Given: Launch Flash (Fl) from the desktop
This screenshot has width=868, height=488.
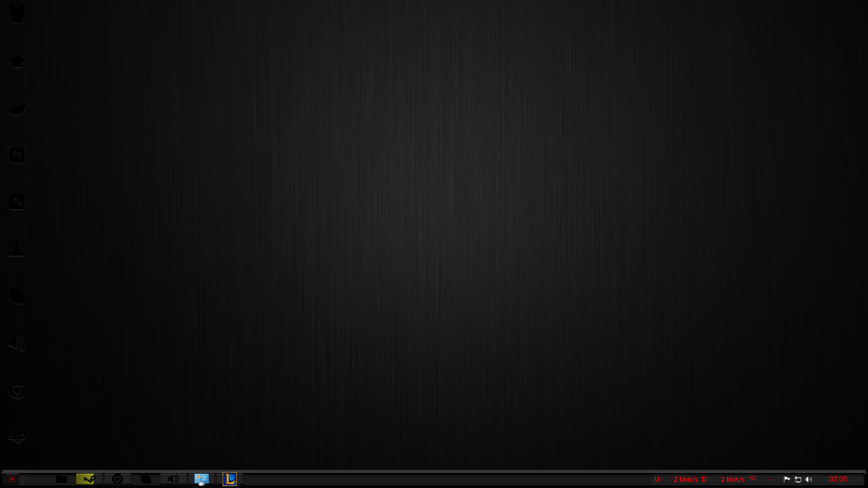Looking at the screenshot, I should click(17, 202).
